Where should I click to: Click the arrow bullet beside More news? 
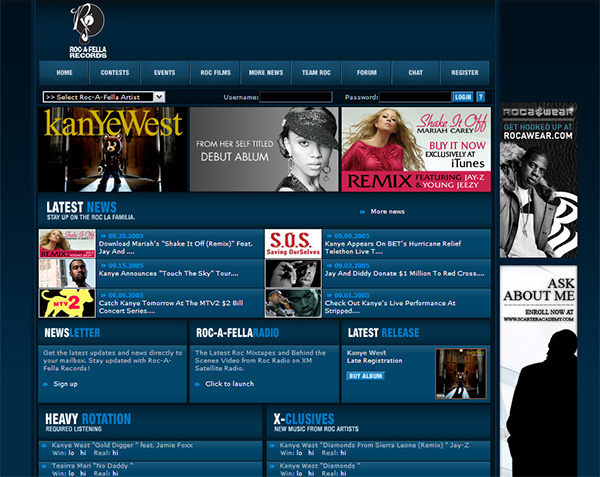click(362, 212)
